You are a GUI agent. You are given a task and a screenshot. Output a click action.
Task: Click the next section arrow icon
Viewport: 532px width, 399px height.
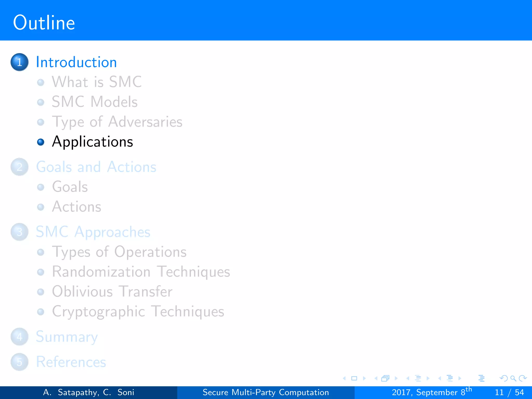tap(460, 378)
